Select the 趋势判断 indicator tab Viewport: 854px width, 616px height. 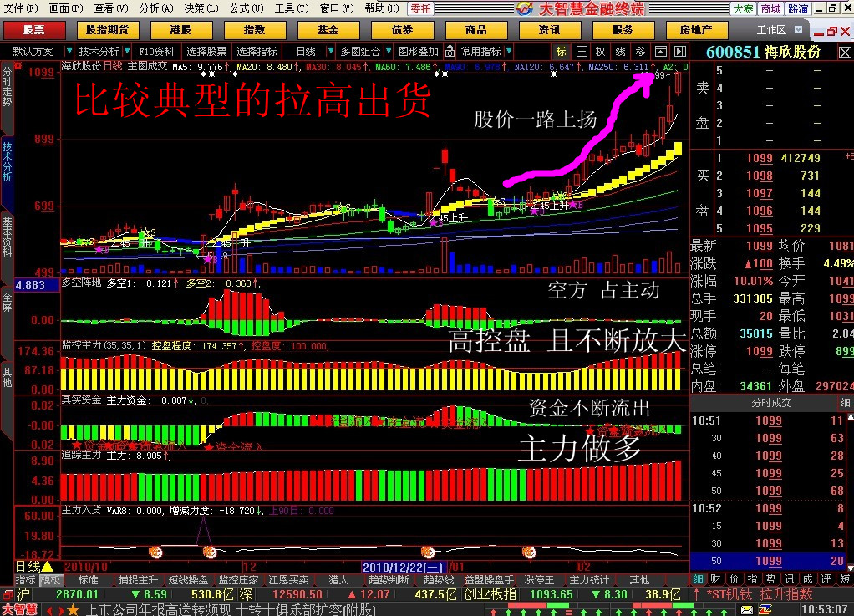[389, 580]
